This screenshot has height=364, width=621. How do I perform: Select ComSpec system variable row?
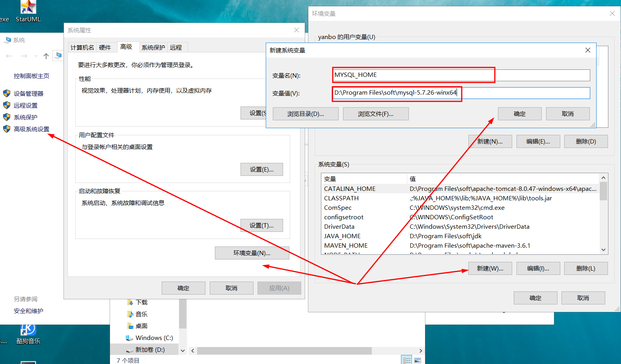click(460, 207)
